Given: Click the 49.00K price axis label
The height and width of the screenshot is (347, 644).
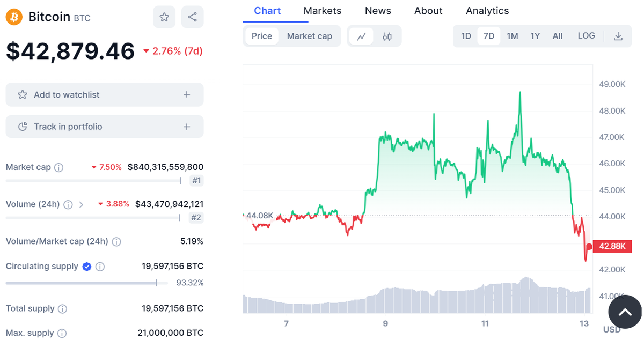Looking at the screenshot, I should [612, 84].
